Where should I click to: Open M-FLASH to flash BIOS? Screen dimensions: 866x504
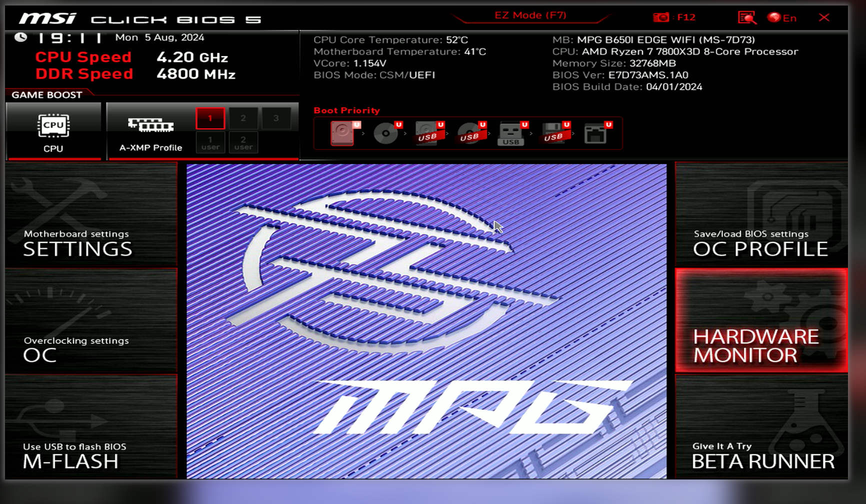pos(91,427)
